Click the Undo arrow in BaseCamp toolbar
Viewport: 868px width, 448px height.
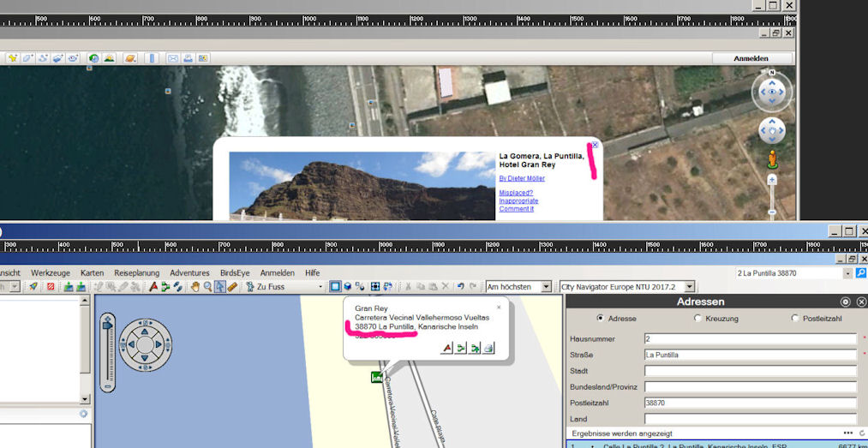[x=460, y=286]
